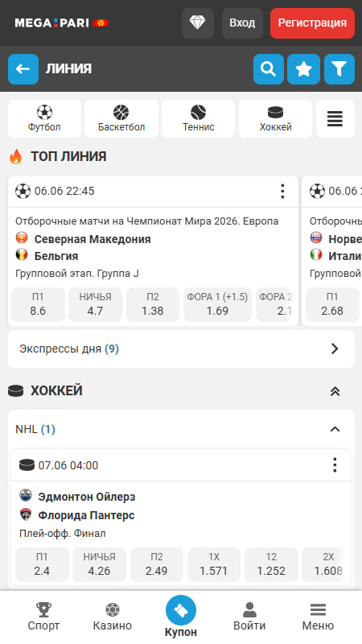Click the Вход login button
Screen dimensions: 362x644
[242, 23]
